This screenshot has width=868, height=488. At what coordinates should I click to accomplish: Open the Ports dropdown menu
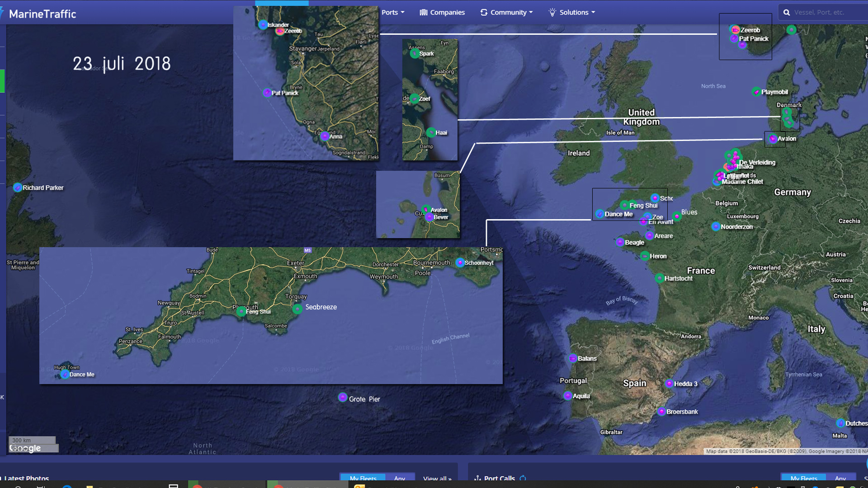click(392, 12)
